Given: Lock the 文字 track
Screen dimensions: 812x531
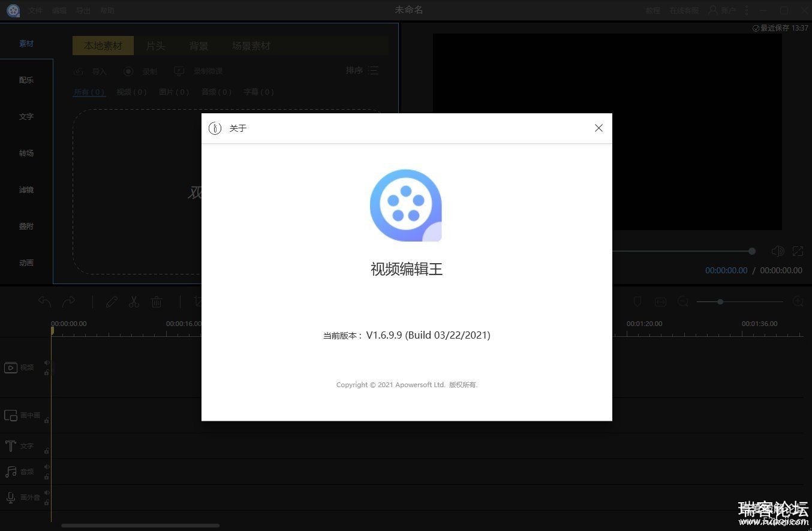Looking at the screenshot, I should 47,451.
